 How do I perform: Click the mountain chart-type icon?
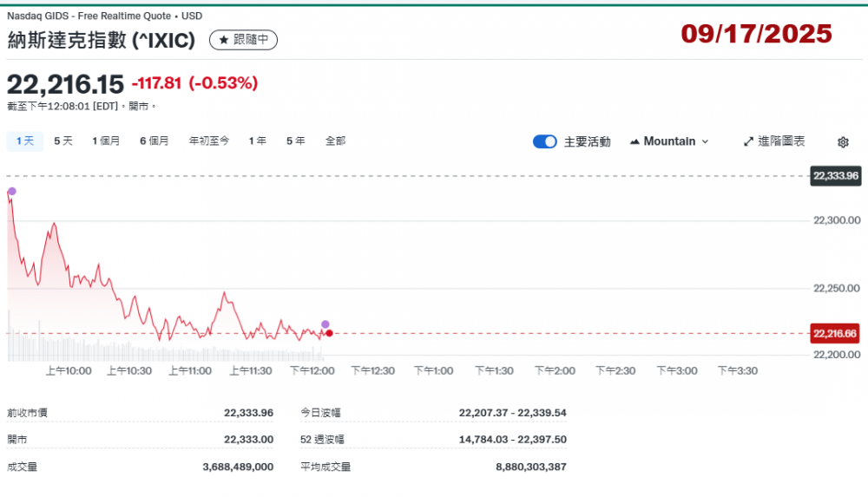coord(635,141)
